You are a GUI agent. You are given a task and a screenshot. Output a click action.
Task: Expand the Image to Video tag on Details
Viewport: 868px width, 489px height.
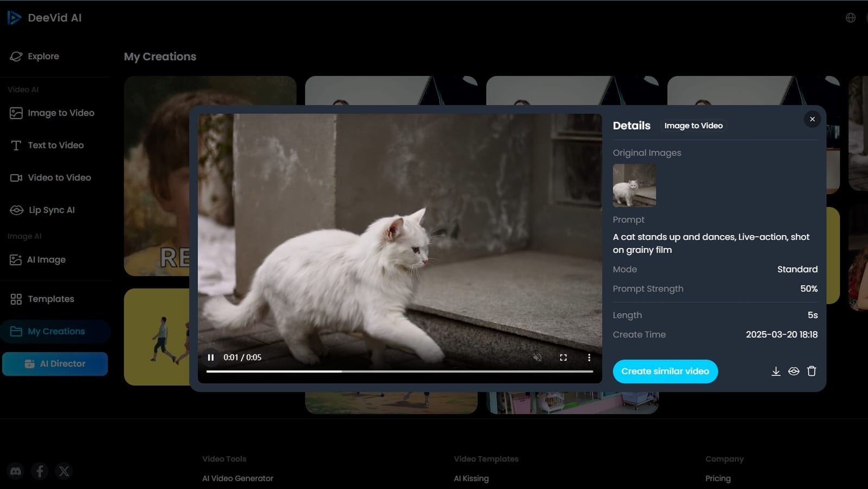pos(693,125)
